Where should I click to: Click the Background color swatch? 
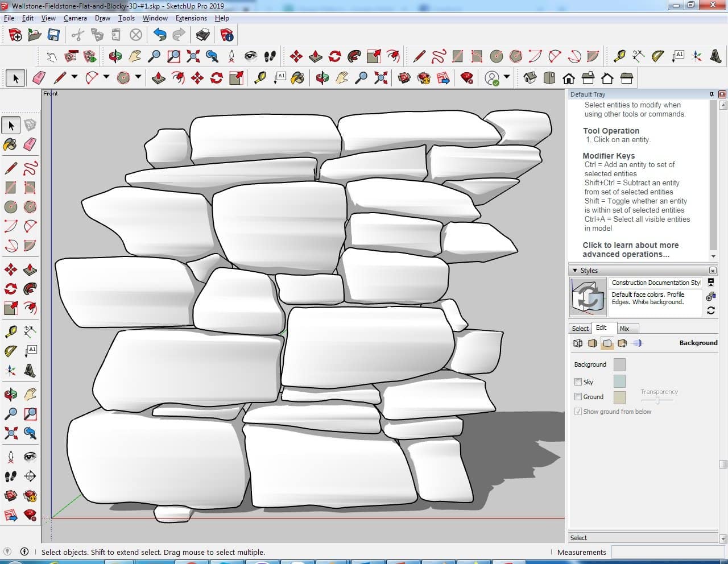pos(619,364)
